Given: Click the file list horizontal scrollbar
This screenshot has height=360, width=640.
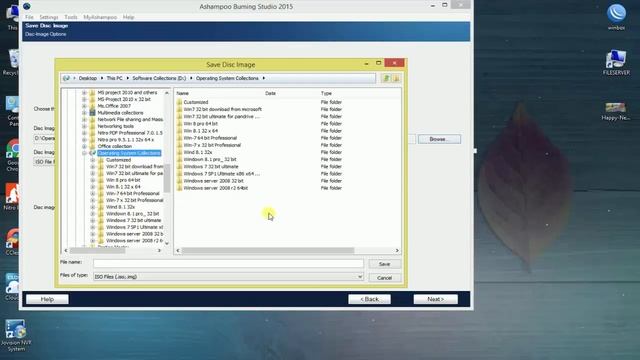Looking at the screenshot, I should pyautogui.click(x=268, y=251).
